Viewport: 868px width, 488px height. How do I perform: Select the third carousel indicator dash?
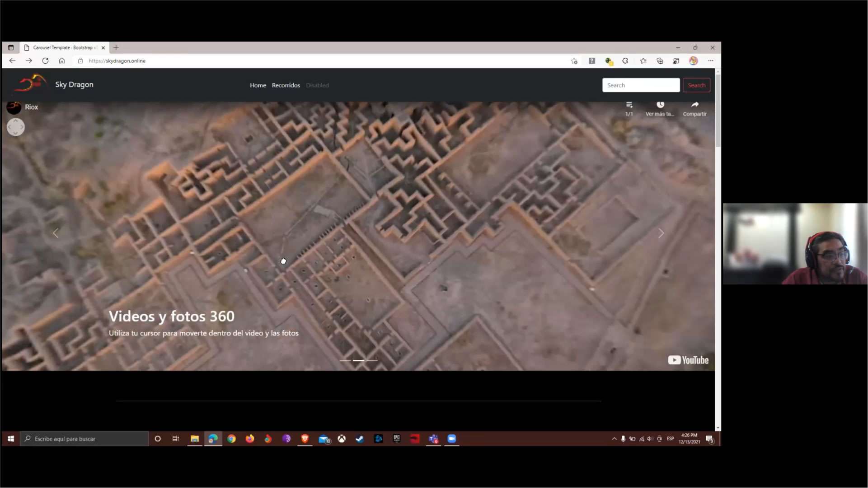coord(372,361)
